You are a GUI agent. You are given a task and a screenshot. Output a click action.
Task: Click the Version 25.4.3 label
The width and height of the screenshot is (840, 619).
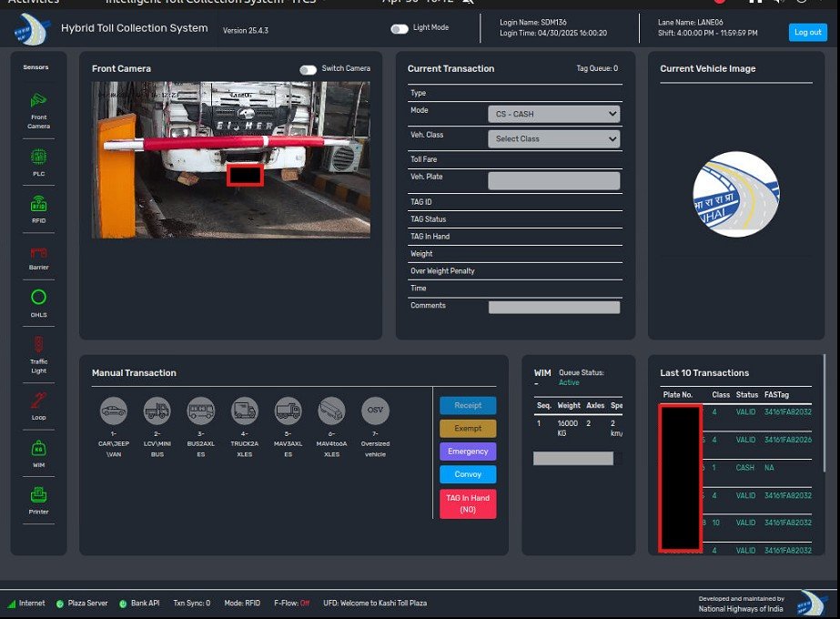point(246,31)
